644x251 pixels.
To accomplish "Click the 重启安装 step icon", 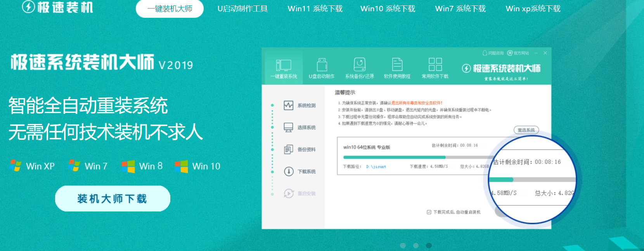I will click(289, 193).
